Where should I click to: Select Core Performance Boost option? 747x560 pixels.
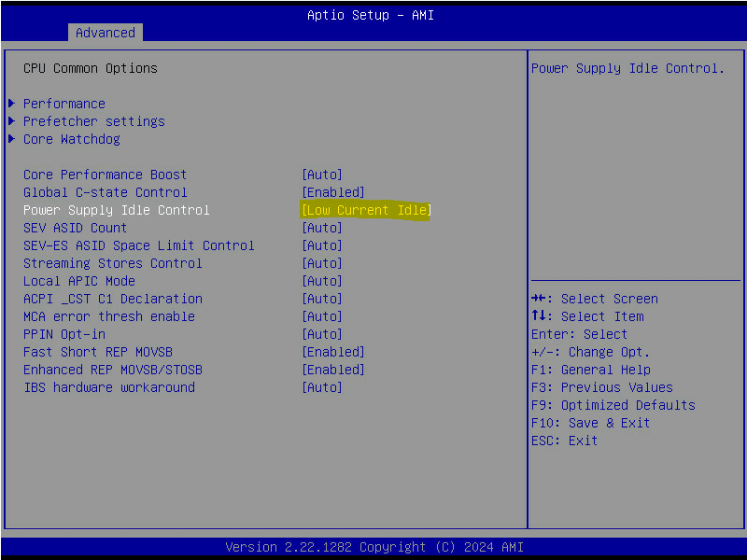pos(105,175)
